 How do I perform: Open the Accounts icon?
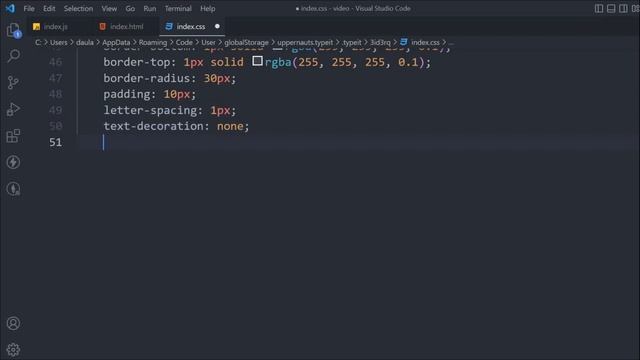(13, 323)
